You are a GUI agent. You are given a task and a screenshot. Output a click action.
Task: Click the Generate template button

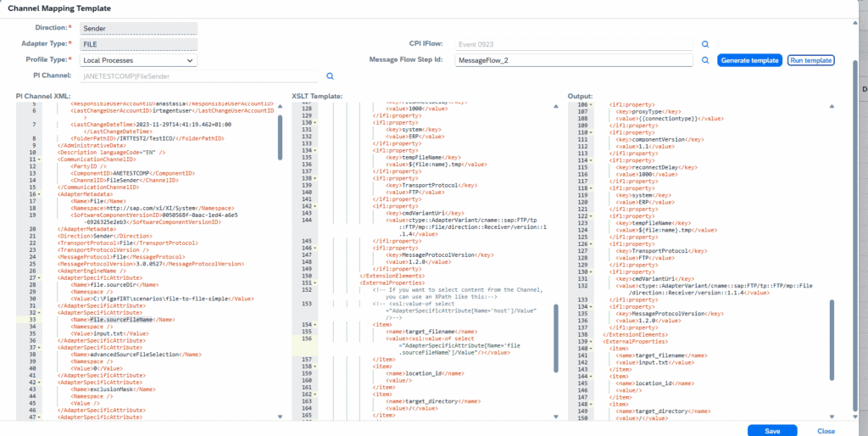750,60
